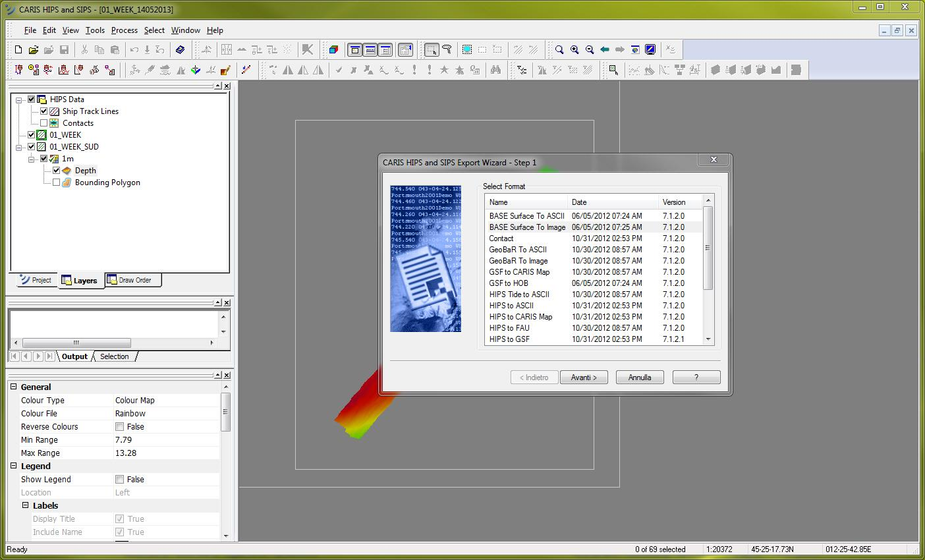Click the Annulla button
Screen dimensions: 925x560
tap(640, 378)
